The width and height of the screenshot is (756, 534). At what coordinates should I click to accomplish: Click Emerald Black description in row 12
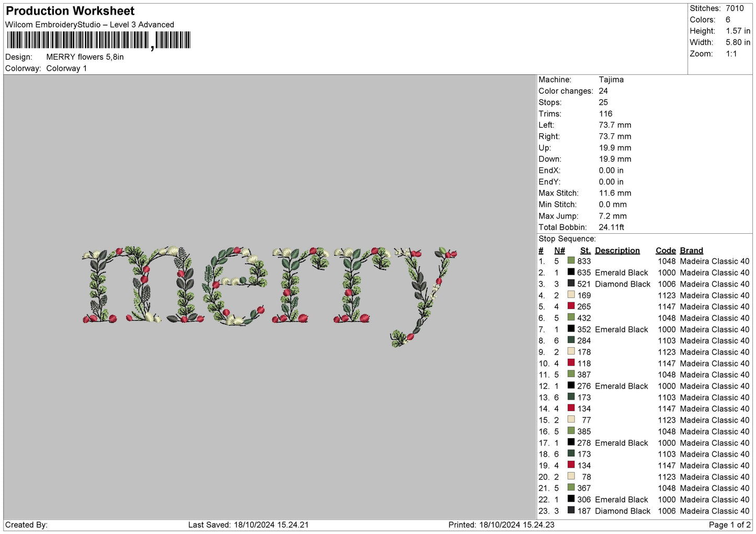622,386
